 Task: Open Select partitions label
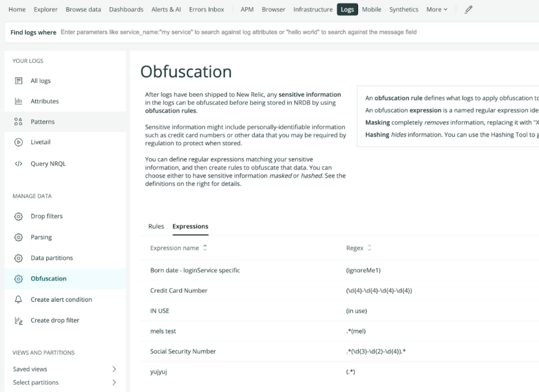tap(36, 382)
